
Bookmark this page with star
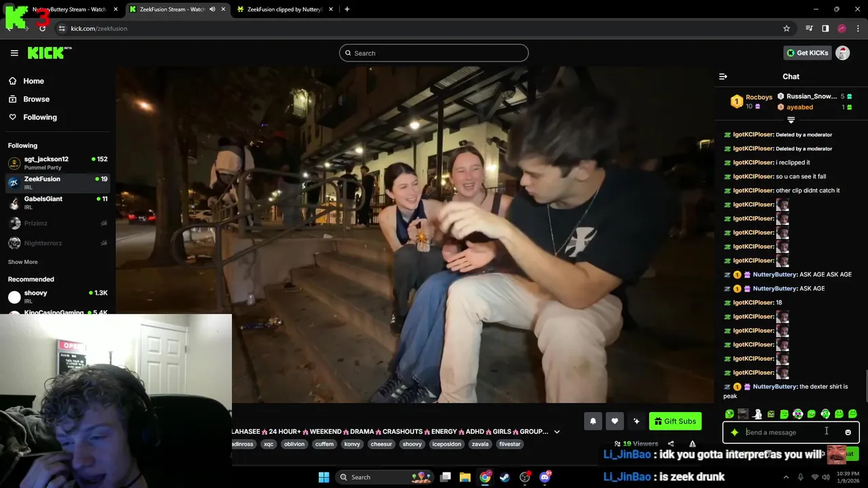(787, 28)
